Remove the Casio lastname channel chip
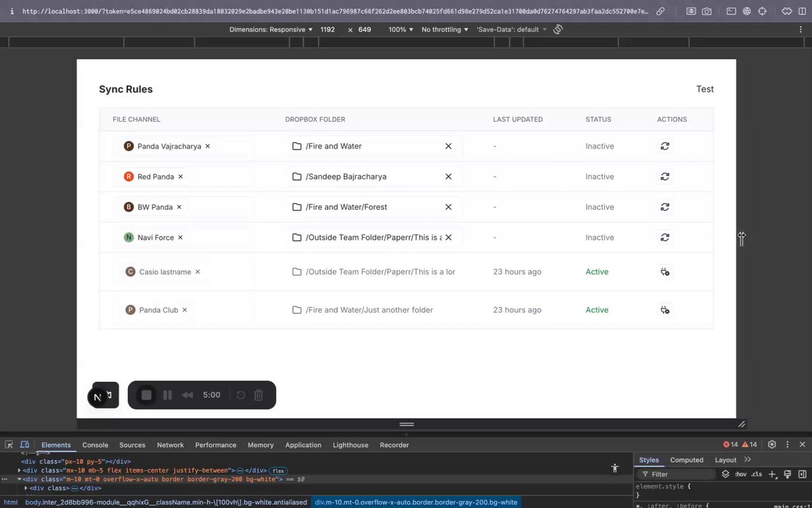 197,272
